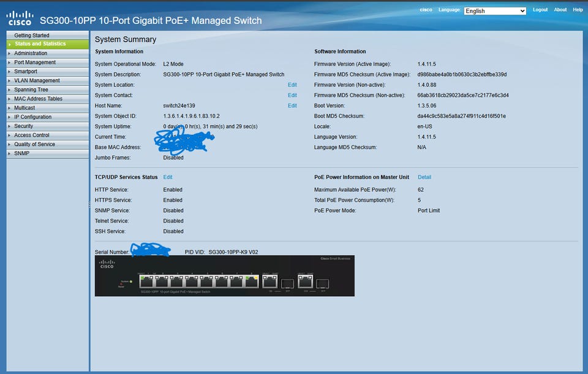Open Quality of Service menu
Image resolution: width=588 pixels, height=374 pixels.
48,144
